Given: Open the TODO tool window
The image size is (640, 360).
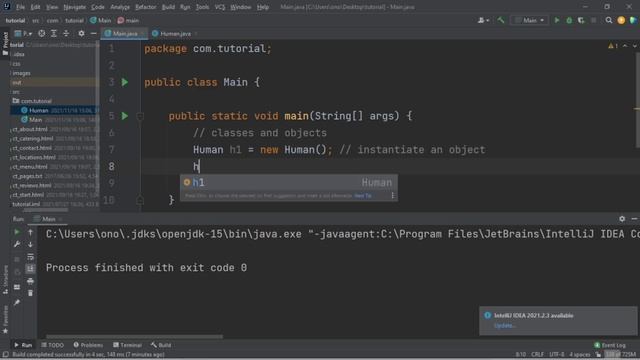Looking at the screenshot, I should [x=53, y=345].
